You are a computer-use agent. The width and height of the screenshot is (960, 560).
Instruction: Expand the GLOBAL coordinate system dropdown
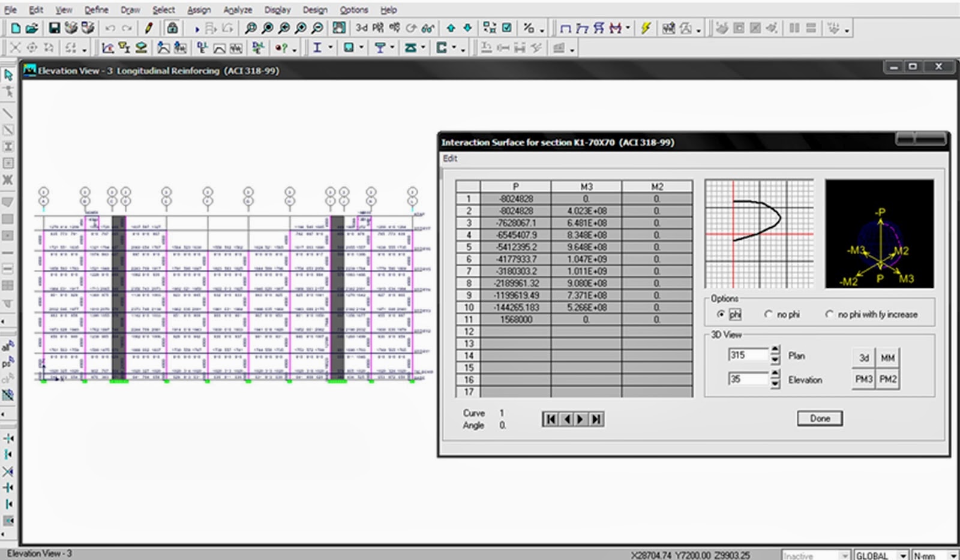pos(903,556)
